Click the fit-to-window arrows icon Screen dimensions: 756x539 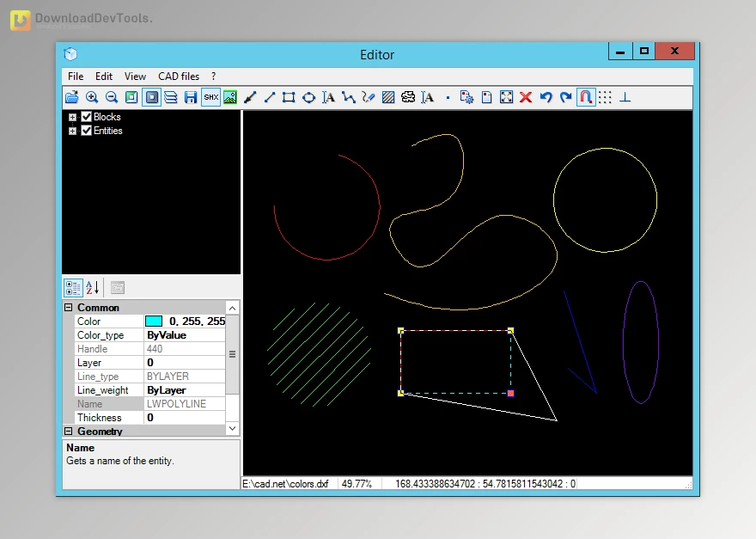(506, 97)
